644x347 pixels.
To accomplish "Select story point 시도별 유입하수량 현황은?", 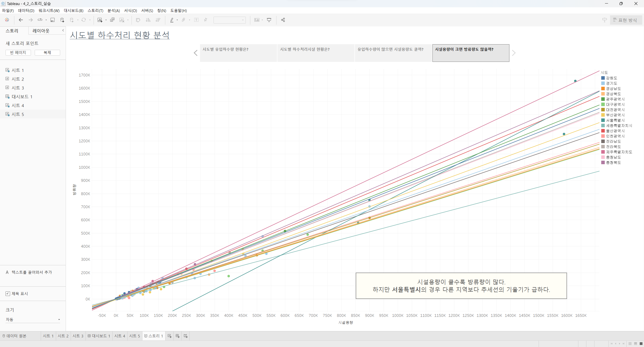I will pyautogui.click(x=238, y=53).
